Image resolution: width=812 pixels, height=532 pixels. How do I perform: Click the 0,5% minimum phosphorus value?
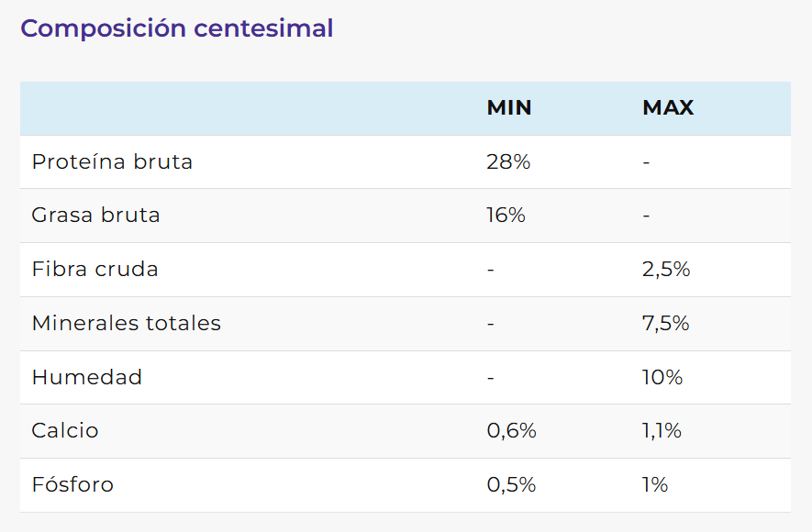pyautogui.click(x=511, y=485)
